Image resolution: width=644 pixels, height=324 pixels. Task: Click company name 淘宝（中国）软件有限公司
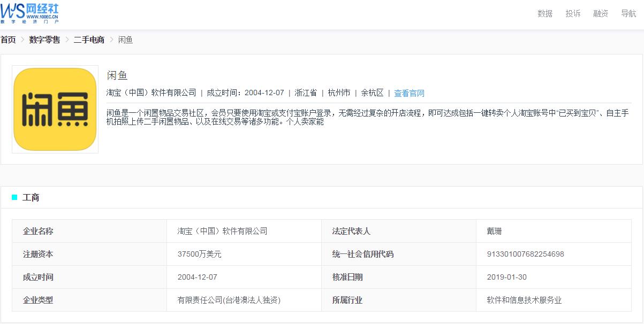pyautogui.click(x=224, y=230)
